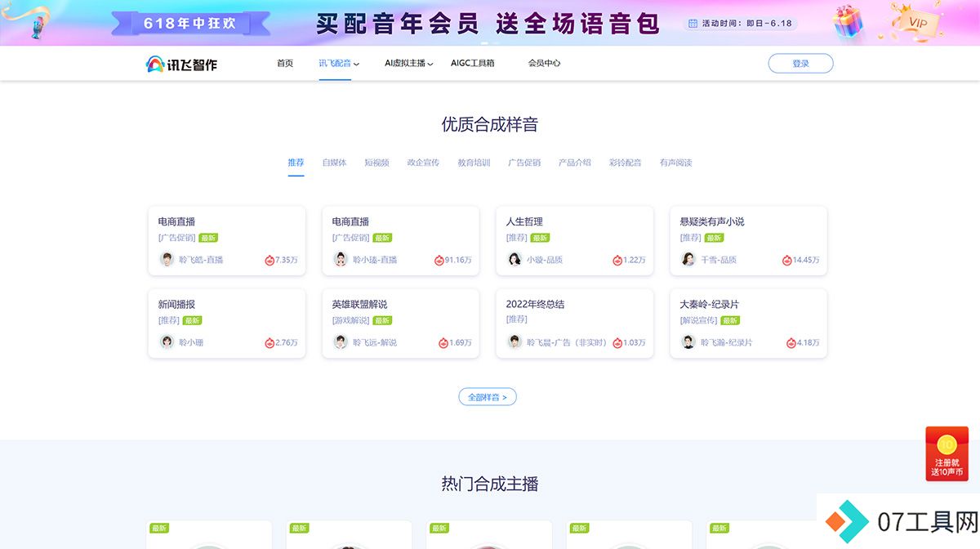Select the 推荐 sample tab

tap(296, 163)
